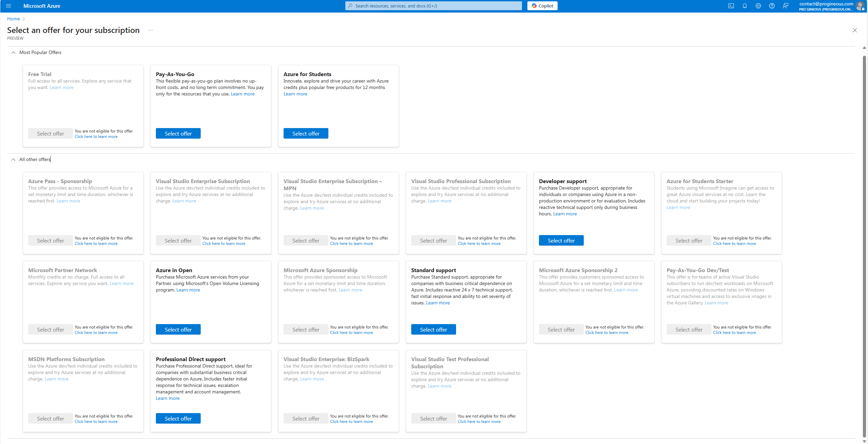Image resolution: width=868 pixels, height=444 pixels.
Task: Open Learn more link in Pay-As-You-Go card
Action: pyautogui.click(x=242, y=94)
